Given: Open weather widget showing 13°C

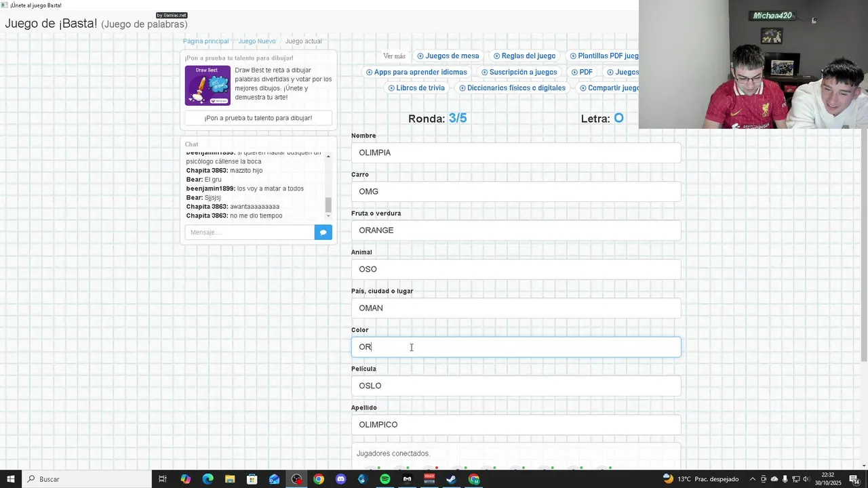Looking at the screenshot, I should [701, 479].
